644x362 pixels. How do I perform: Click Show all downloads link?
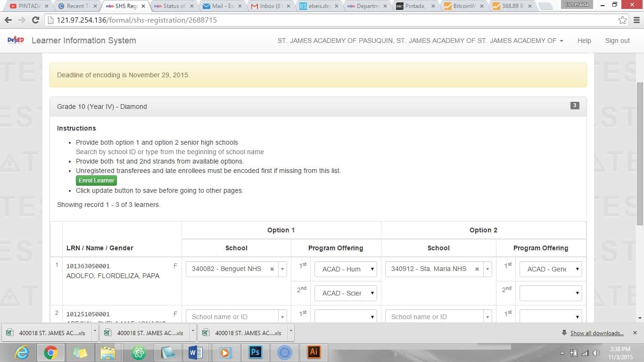click(x=596, y=333)
